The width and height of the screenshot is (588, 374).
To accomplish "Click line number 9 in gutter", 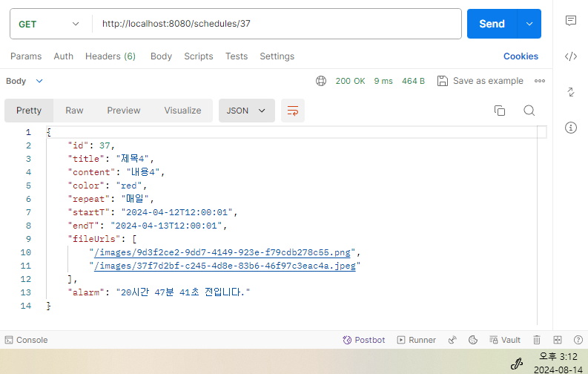I will 28,239.
